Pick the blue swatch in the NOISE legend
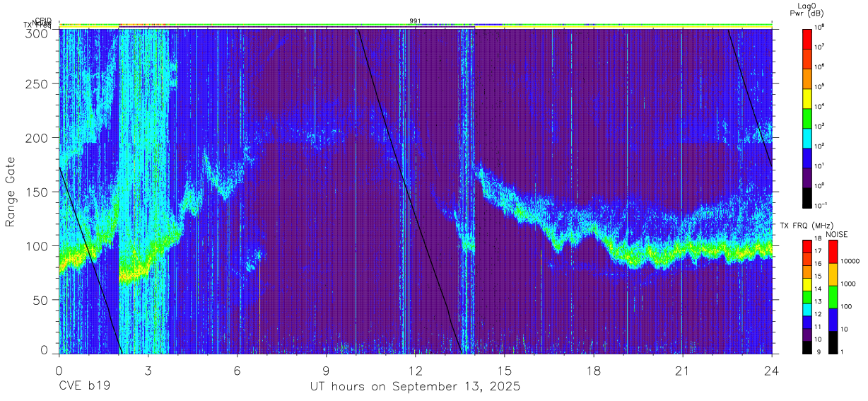The width and height of the screenshot is (868, 401). coord(833,320)
